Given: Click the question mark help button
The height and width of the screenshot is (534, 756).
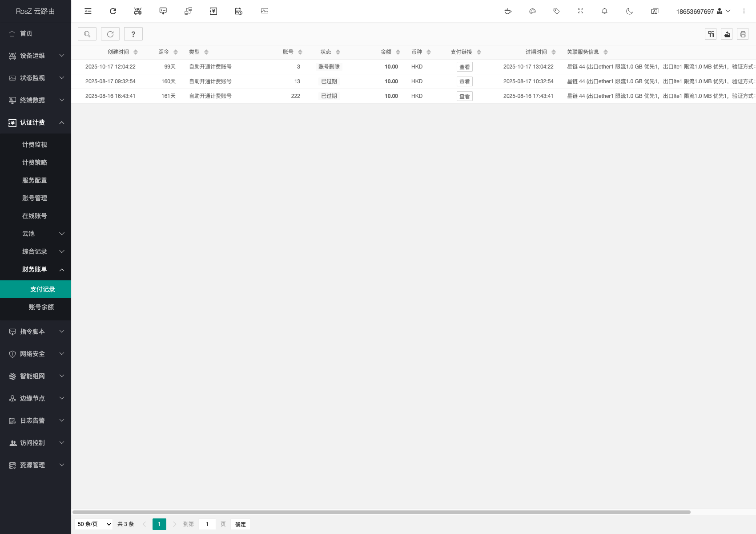Looking at the screenshot, I should click(x=133, y=34).
